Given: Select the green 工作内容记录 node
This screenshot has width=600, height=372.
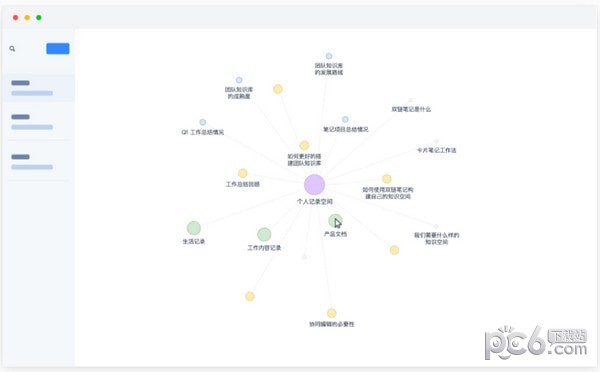Looking at the screenshot, I should (x=264, y=234).
